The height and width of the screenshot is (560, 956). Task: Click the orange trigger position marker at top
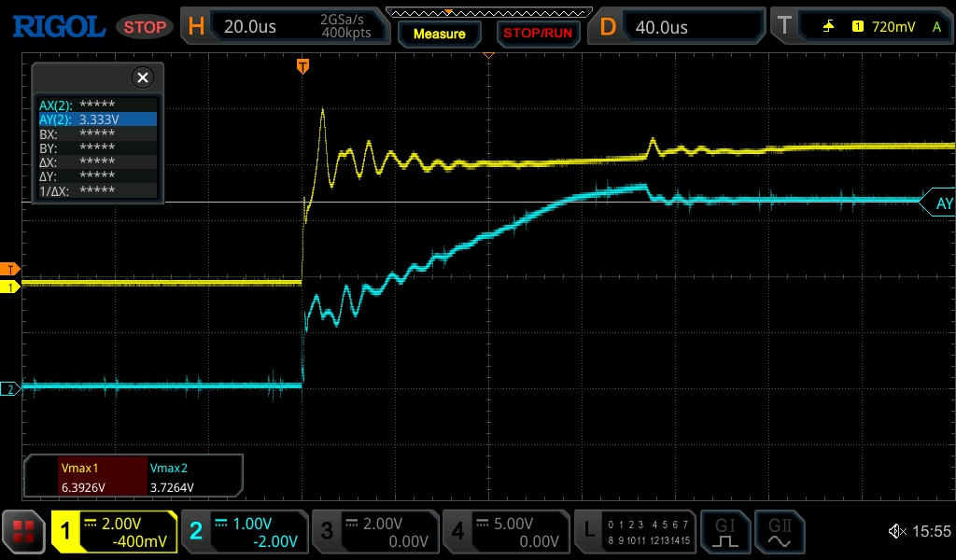click(302, 65)
